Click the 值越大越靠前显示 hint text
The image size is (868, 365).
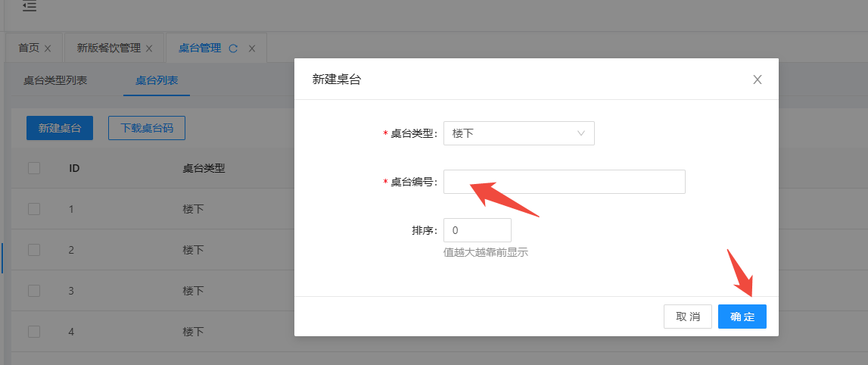point(486,253)
